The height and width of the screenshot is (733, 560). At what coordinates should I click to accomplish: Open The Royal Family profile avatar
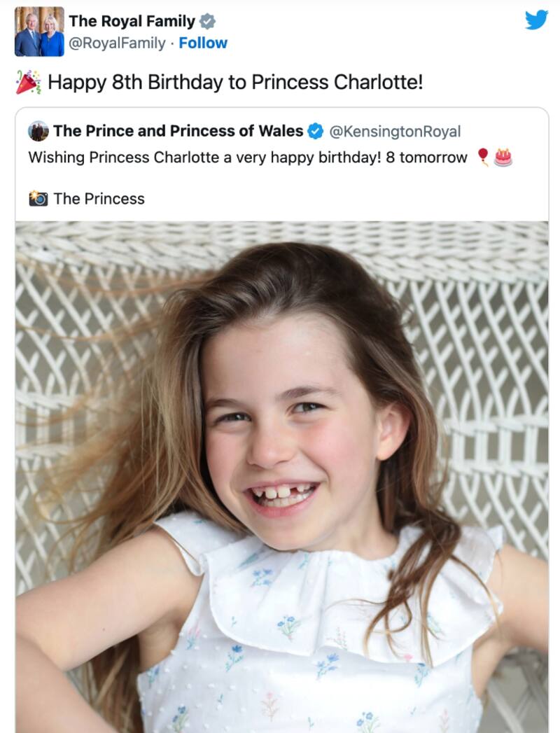[39, 32]
